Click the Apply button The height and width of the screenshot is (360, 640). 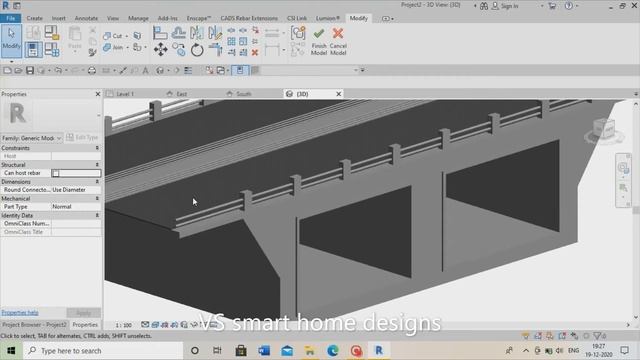point(83,313)
